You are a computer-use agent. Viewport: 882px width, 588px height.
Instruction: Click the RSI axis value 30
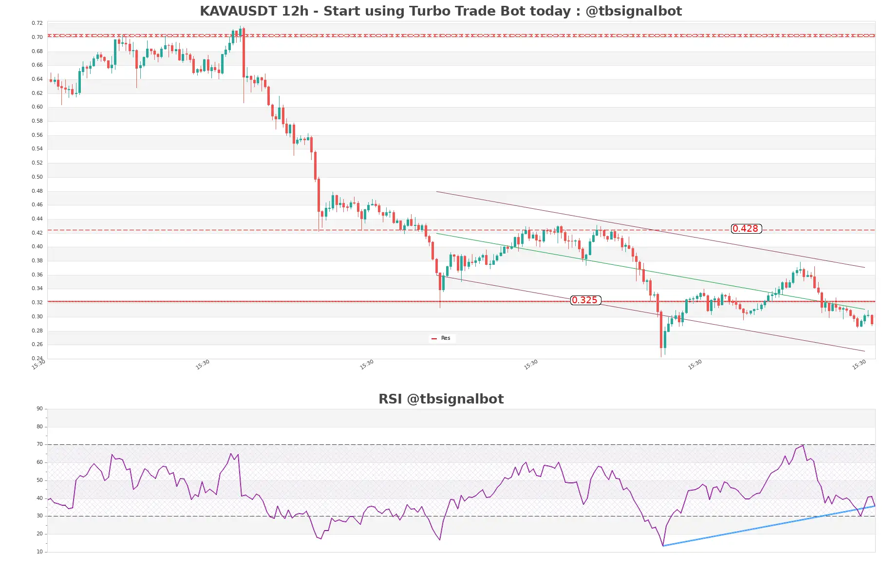pyautogui.click(x=39, y=515)
